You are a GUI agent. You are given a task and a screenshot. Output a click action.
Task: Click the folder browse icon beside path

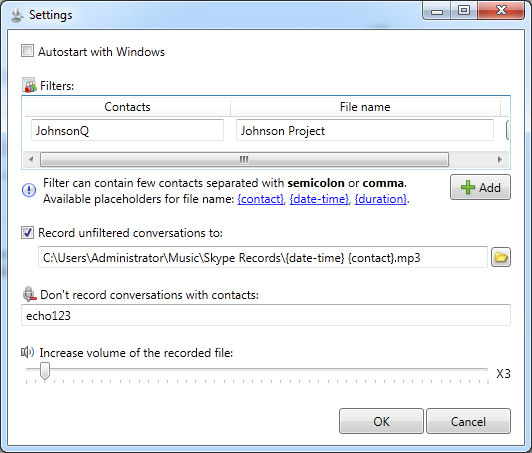[501, 258]
